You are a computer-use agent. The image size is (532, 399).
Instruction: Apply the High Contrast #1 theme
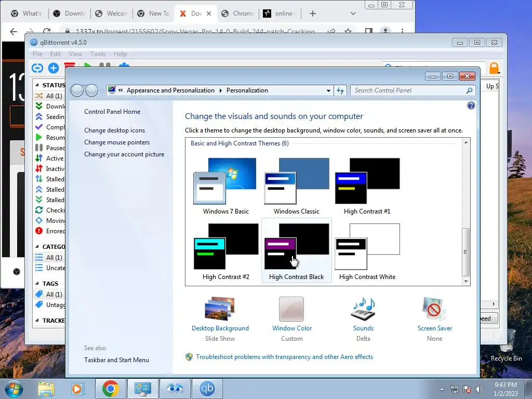pos(367,186)
